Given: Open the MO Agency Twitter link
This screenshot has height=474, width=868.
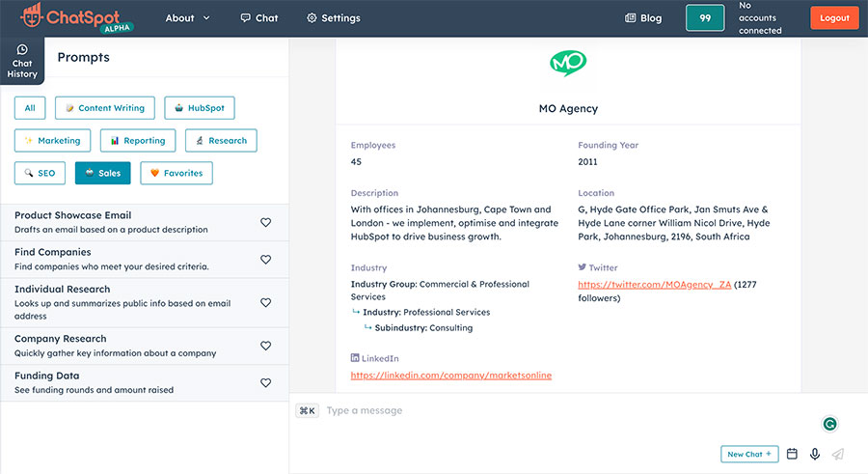Looking at the screenshot, I should (x=654, y=285).
